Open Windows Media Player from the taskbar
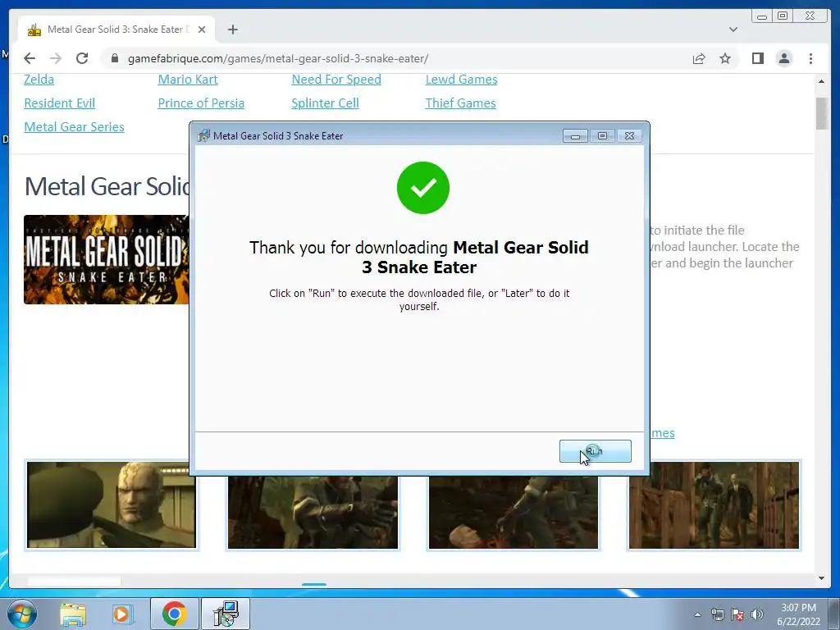Image resolution: width=840 pixels, height=630 pixels. click(121, 614)
